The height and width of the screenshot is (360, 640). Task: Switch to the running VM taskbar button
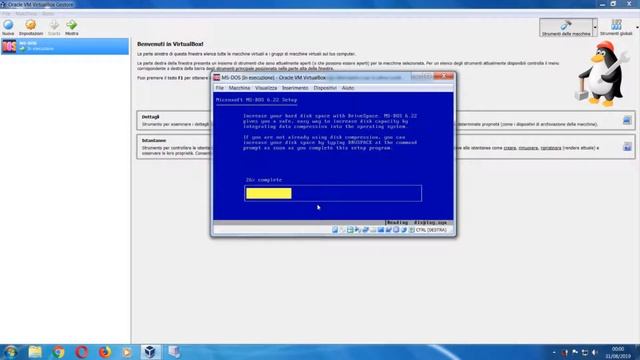pos(174,352)
